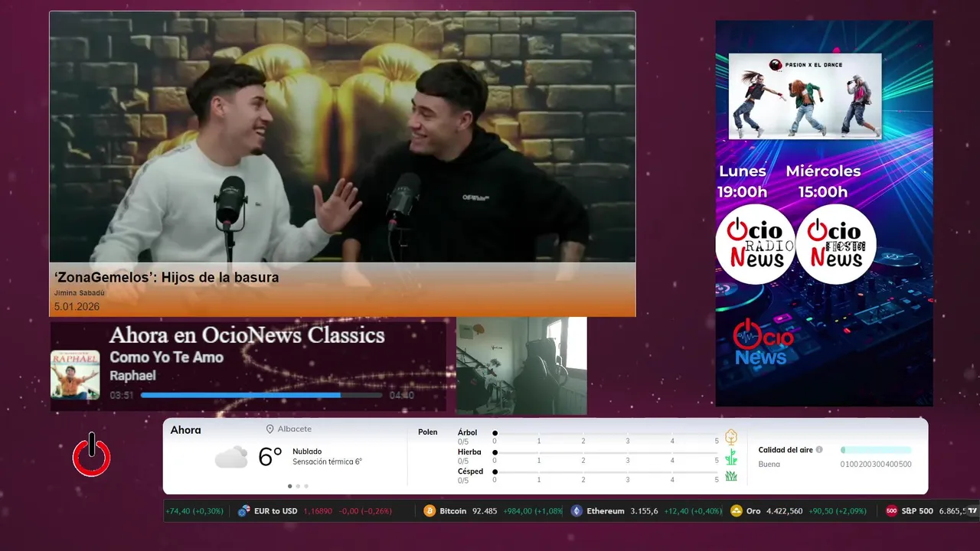The height and width of the screenshot is (551, 980).
Task: Click the elapsed time 03:51
Action: coord(122,395)
